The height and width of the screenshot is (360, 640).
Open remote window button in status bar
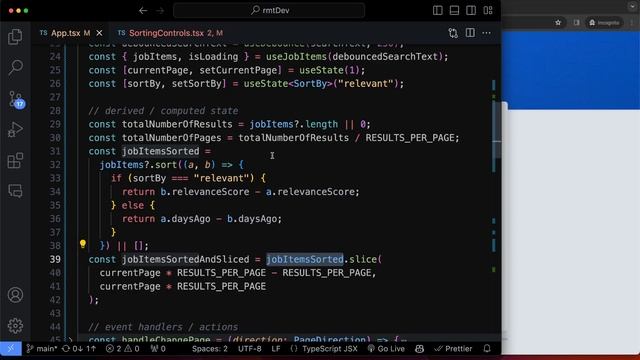point(11,349)
